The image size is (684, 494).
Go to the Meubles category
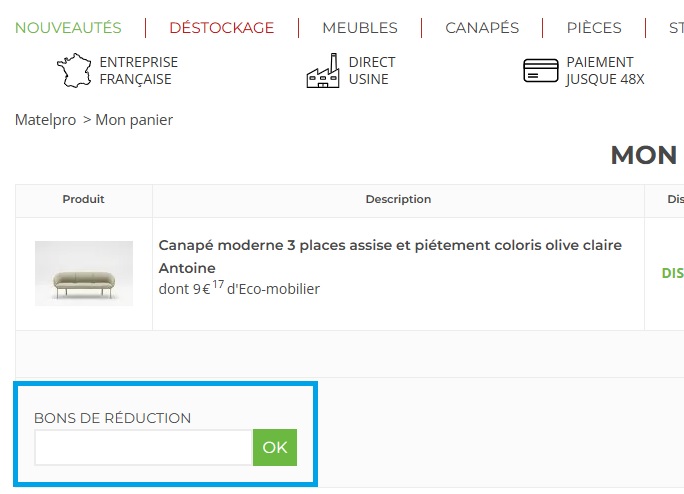pyautogui.click(x=360, y=28)
